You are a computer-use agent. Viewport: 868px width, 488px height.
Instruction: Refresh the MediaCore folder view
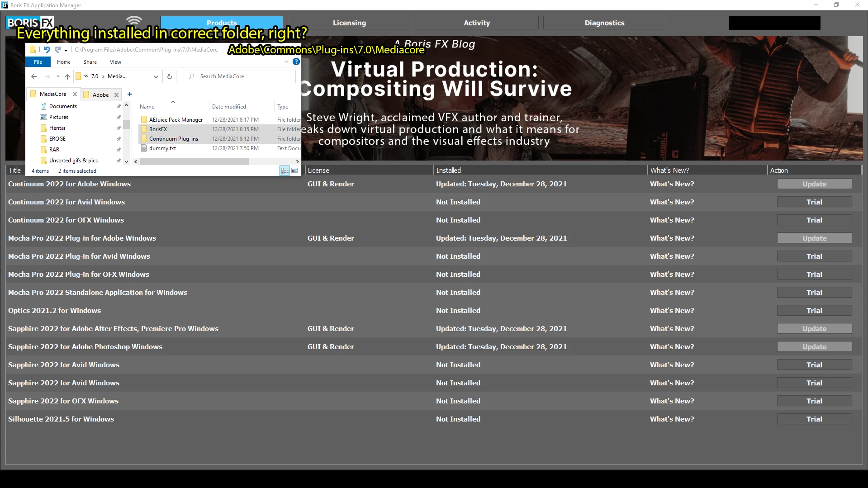click(x=170, y=76)
